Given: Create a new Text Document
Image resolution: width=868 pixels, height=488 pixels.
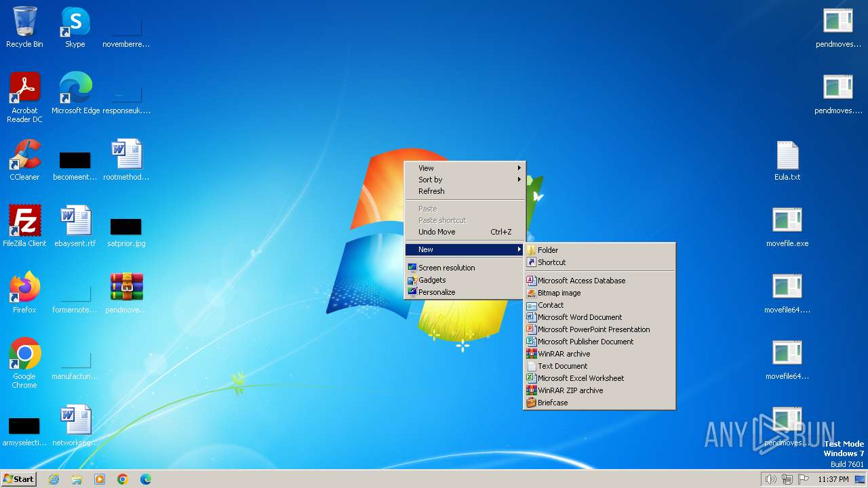Looking at the screenshot, I should coord(599,366).
